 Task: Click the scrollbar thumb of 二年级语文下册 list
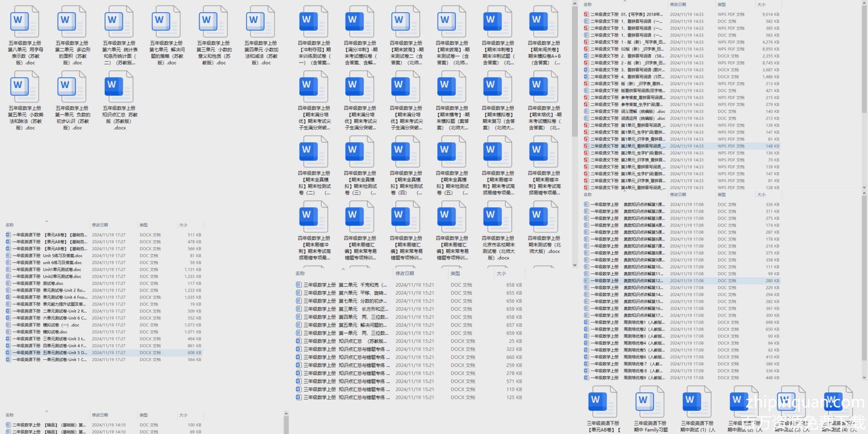[x=864, y=56]
